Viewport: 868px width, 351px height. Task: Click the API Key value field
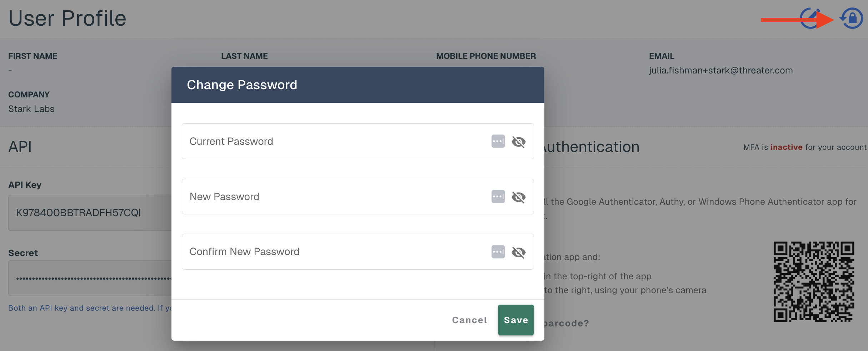[90, 213]
